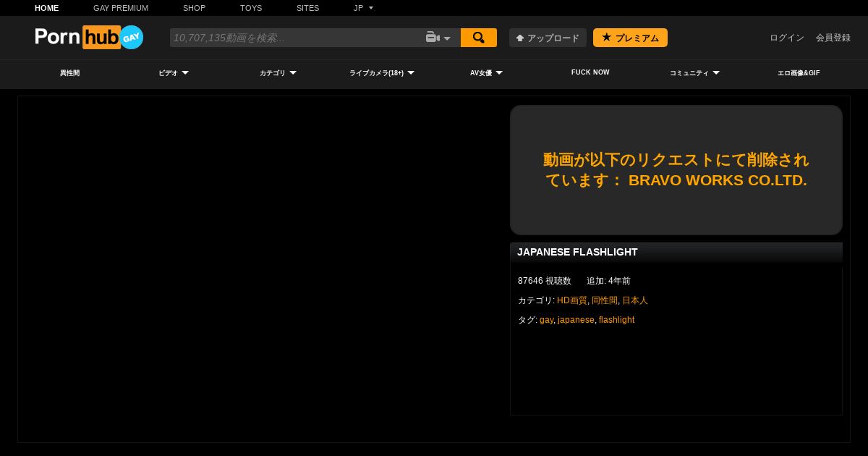Click the アップロード button
Image resolution: width=868 pixels, height=456 pixels.
point(548,38)
